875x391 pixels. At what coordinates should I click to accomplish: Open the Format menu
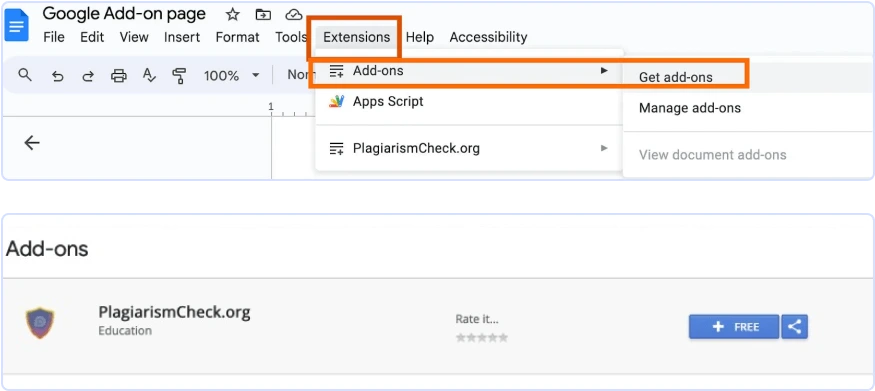238,37
